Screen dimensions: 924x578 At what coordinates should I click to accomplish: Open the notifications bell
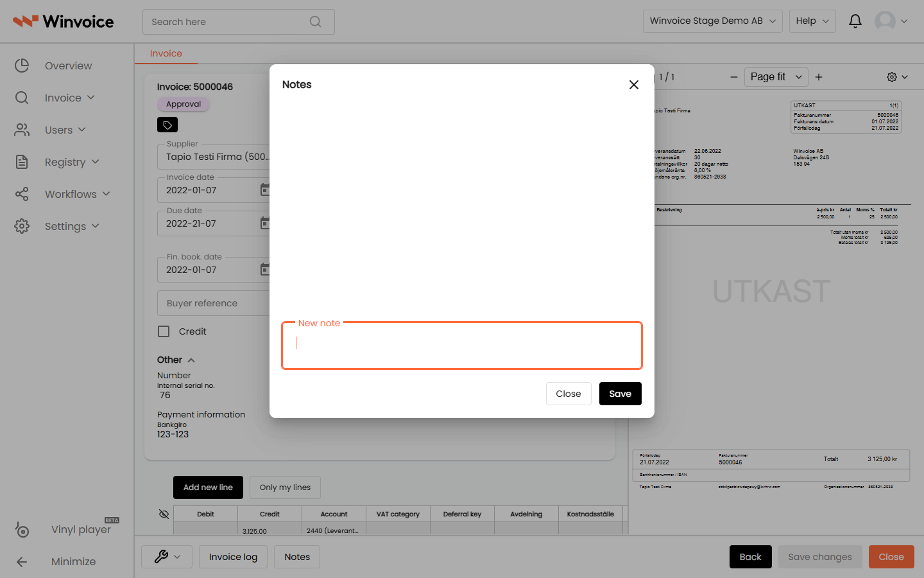855,21
